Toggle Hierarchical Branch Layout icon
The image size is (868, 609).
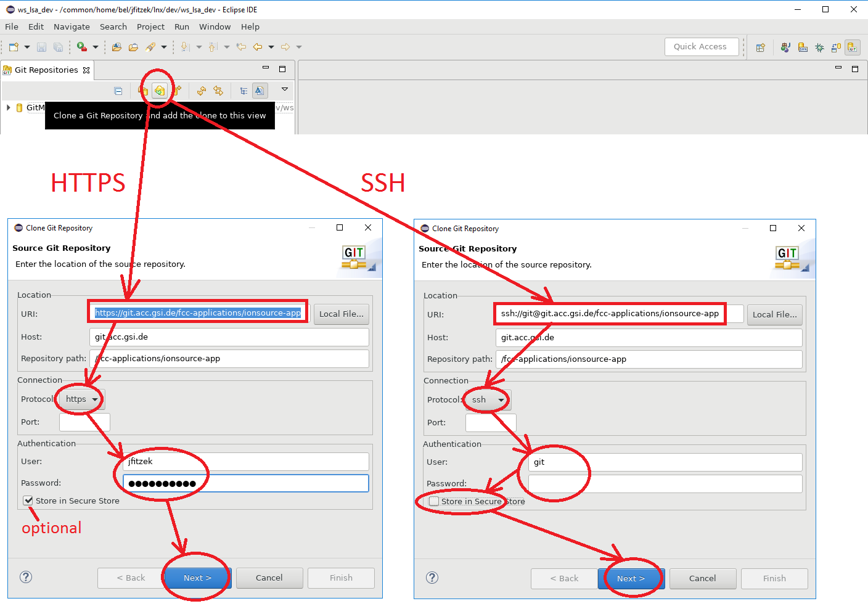pos(244,91)
